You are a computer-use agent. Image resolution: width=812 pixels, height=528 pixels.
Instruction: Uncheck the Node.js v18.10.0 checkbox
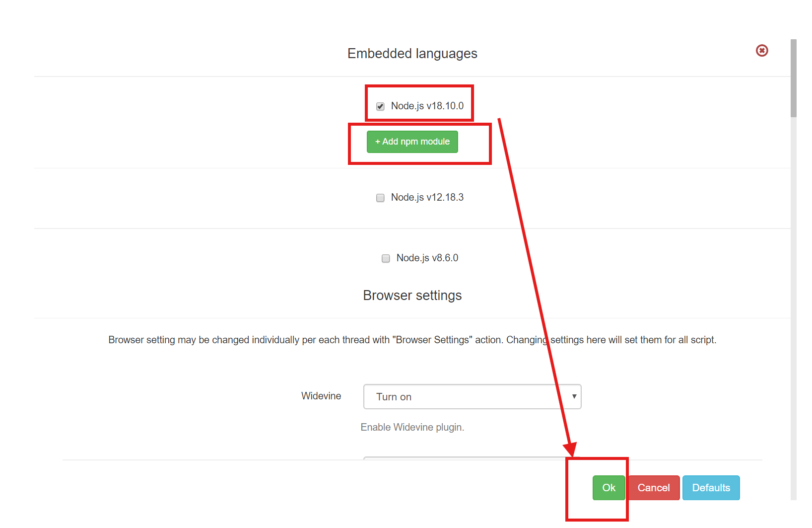[380, 106]
